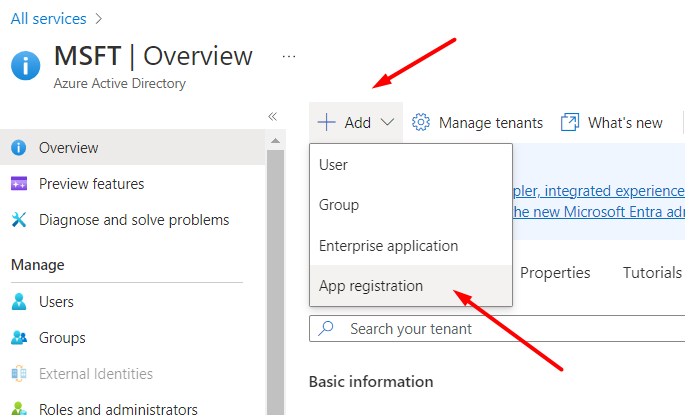Collapse the sidebar with double chevron
The image size is (685, 415).
point(273,116)
